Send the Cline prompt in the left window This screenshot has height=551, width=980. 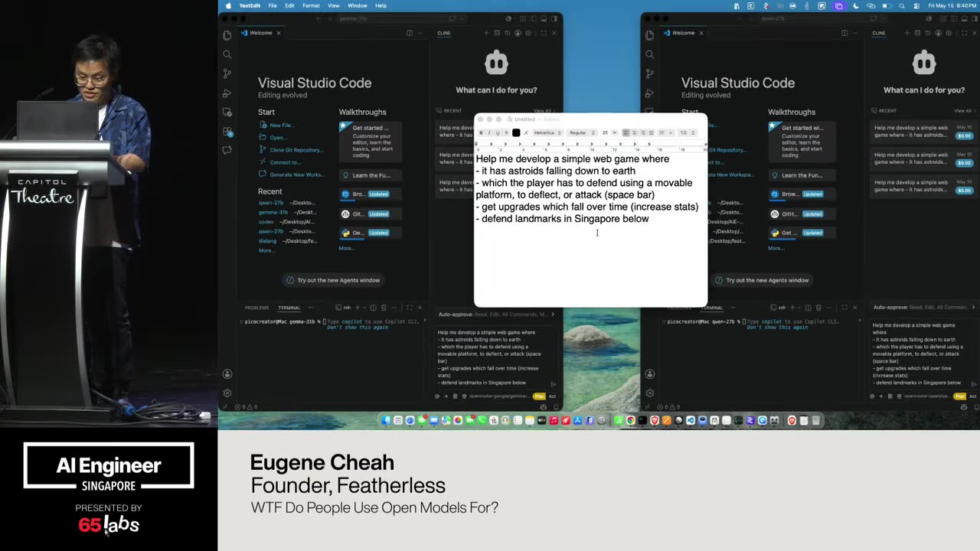(554, 384)
